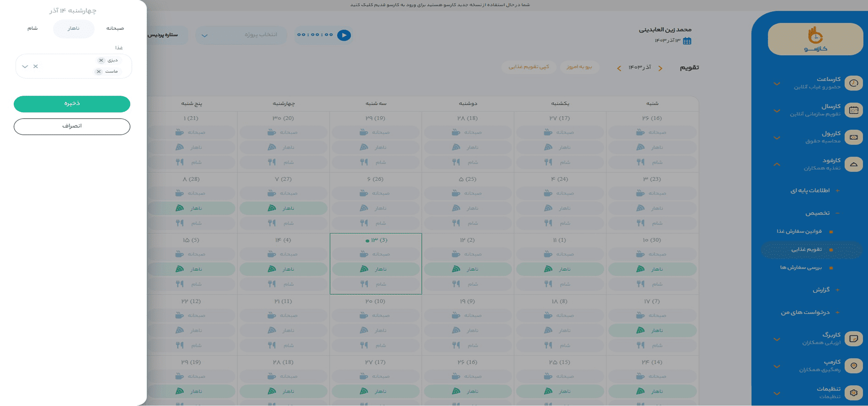Clear all selected foods in dropdown

click(36, 66)
